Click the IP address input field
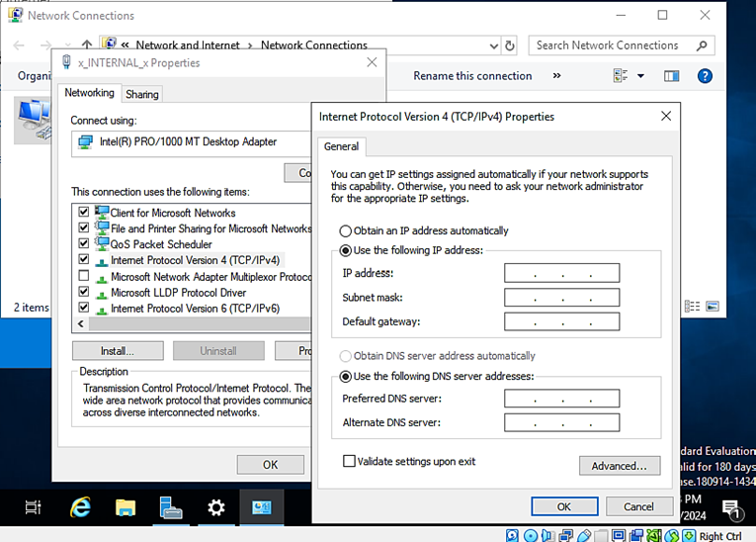 click(561, 273)
